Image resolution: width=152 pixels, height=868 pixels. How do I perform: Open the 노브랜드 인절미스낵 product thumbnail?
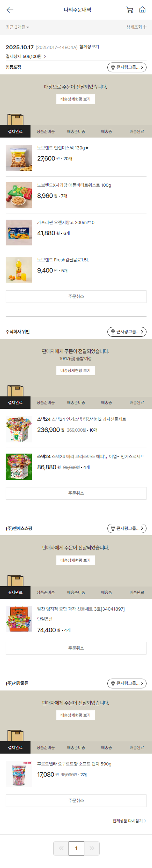click(19, 158)
